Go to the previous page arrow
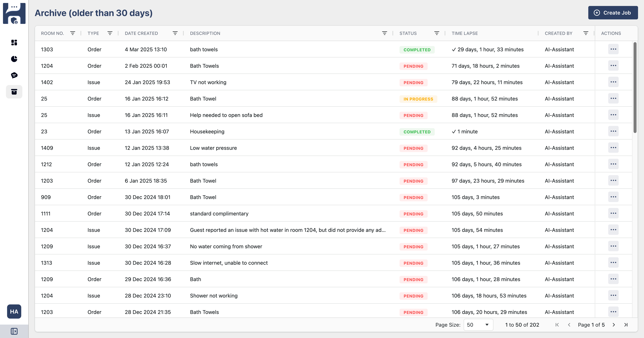This screenshot has height=338, width=644. [569, 325]
